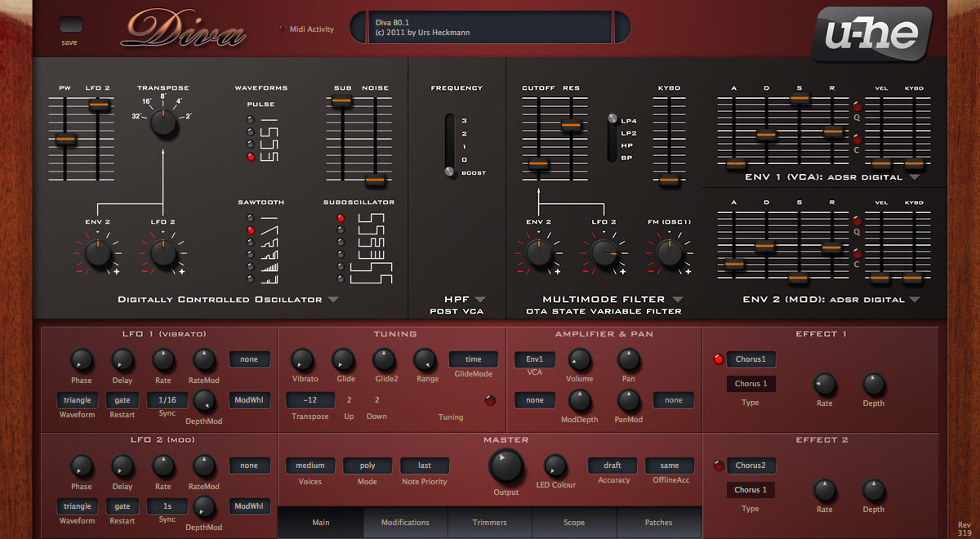
Task: Open the VCA Env1 source selector
Action: click(x=535, y=359)
